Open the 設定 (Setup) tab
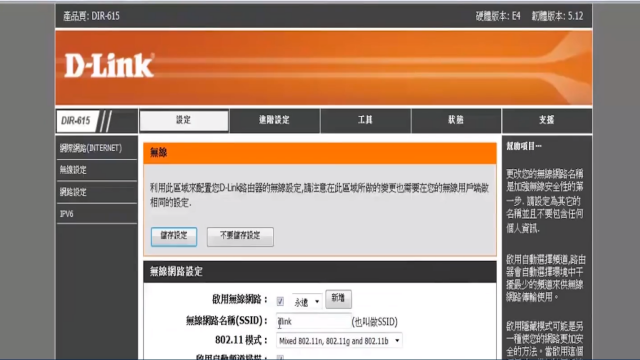The height and width of the screenshot is (360, 640). (184, 120)
